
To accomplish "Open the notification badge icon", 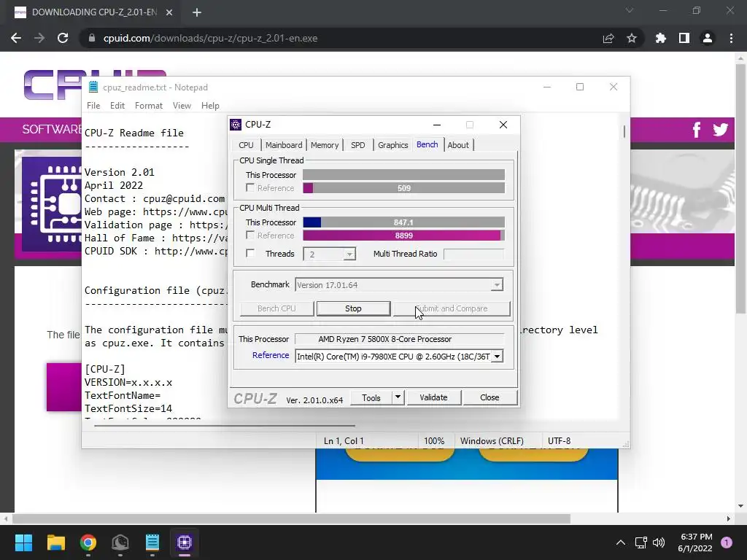I will (x=727, y=542).
